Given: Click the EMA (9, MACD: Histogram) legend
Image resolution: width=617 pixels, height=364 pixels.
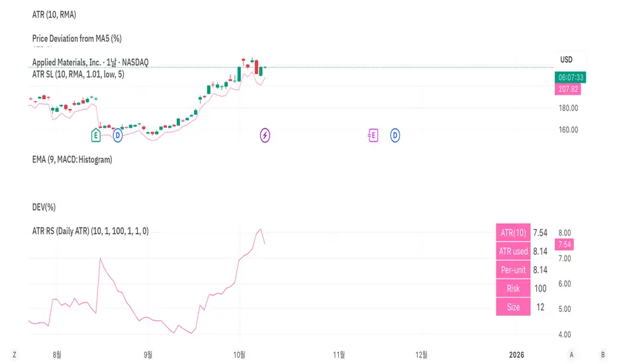Looking at the screenshot, I should point(72,159).
